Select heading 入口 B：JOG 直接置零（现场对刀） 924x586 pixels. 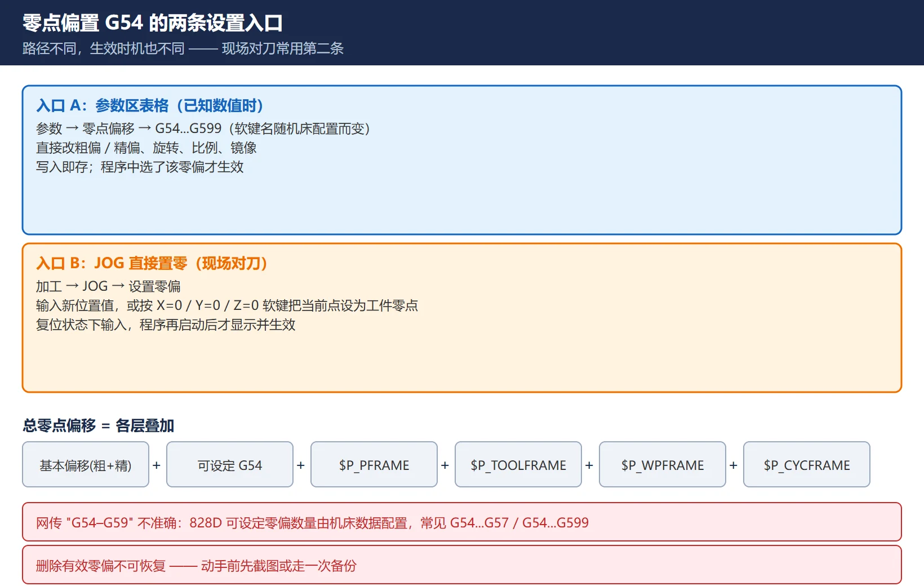(x=152, y=263)
